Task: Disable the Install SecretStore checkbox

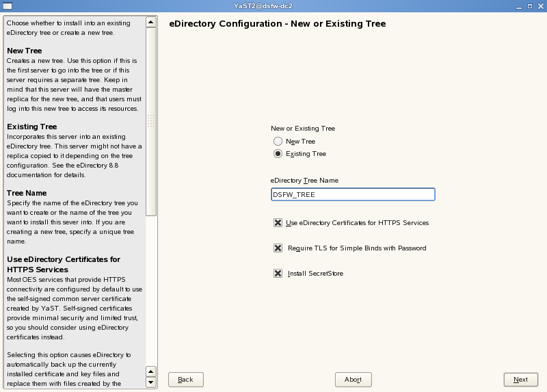Action: (x=278, y=274)
